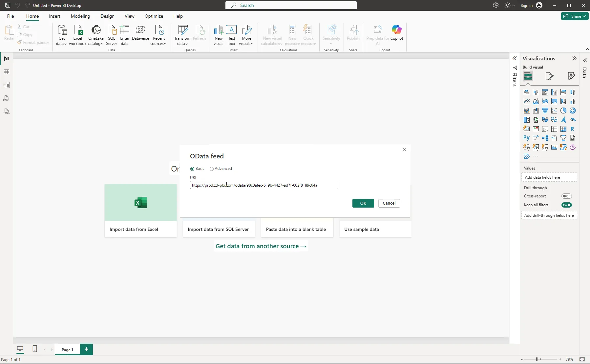Image resolution: width=590 pixels, height=364 pixels.
Task: Select the line chart visual
Action: (x=527, y=101)
